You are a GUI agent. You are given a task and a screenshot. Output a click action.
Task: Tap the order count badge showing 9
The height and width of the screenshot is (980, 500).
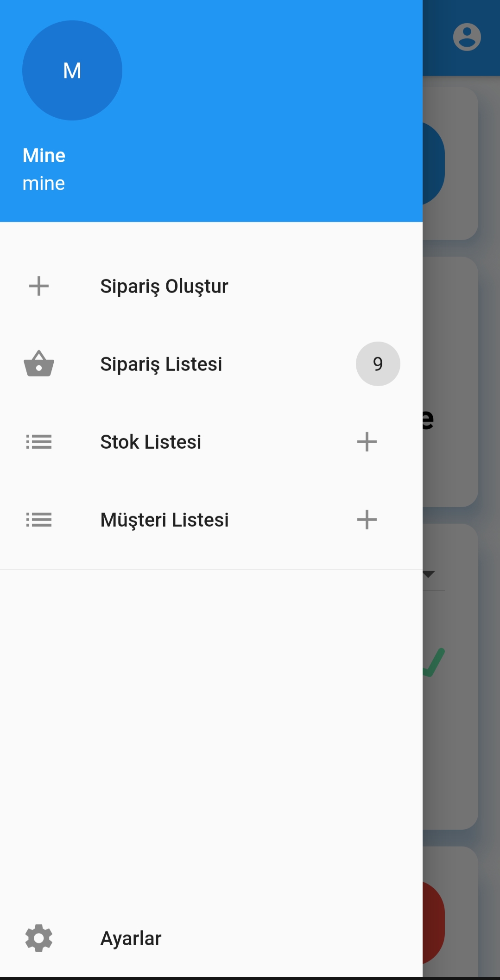tap(378, 364)
